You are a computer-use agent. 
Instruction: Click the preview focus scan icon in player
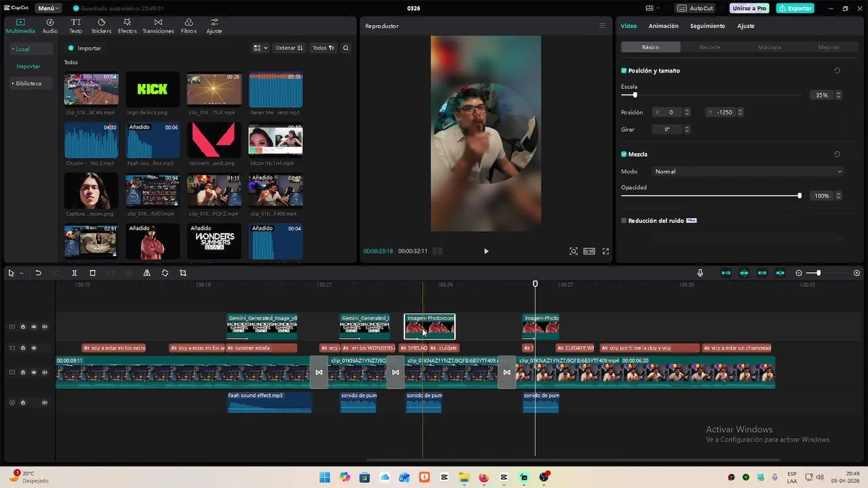point(574,251)
